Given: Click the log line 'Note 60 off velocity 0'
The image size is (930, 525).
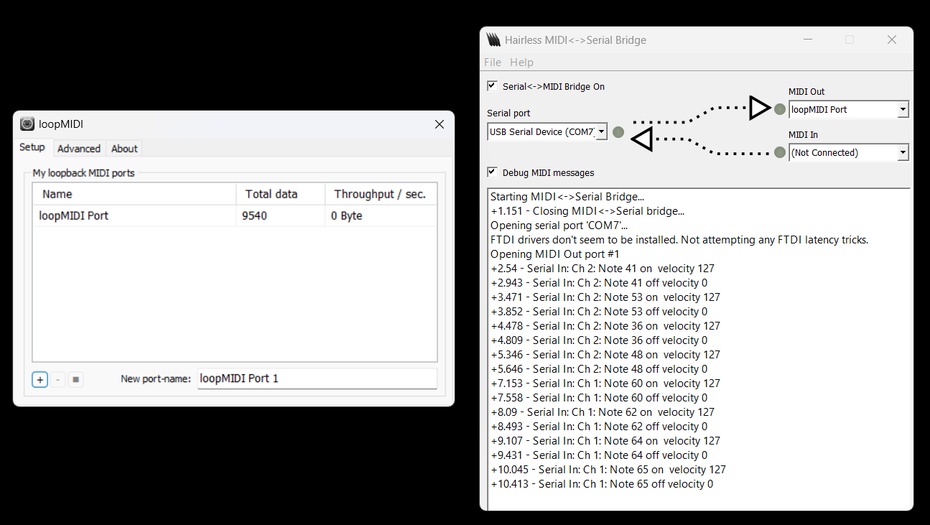Looking at the screenshot, I should click(x=599, y=397).
